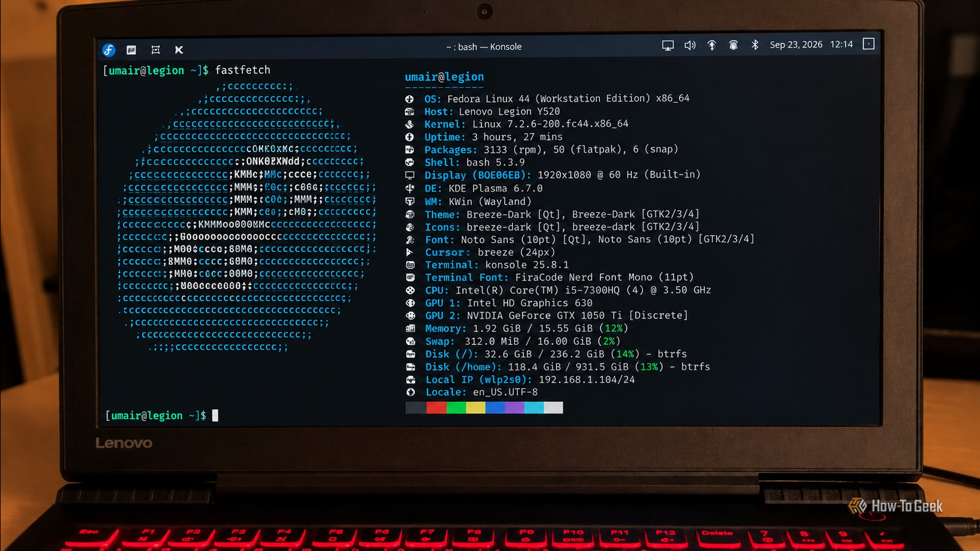
Task: Click the 'fastfetch' command text
Action: coord(242,70)
